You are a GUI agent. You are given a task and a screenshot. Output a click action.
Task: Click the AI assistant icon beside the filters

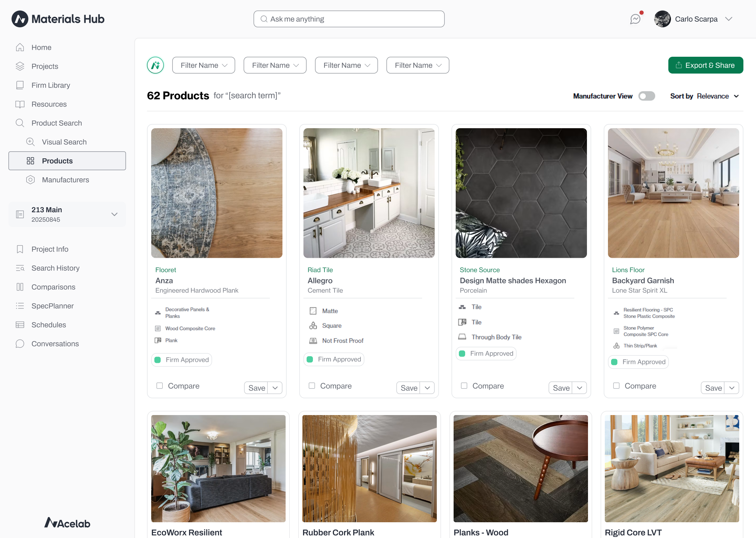point(155,65)
